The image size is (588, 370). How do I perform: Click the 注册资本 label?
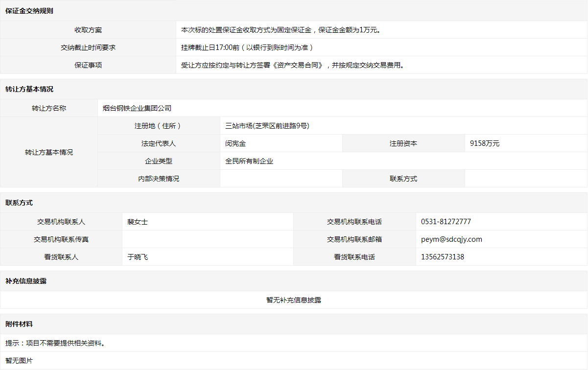[403, 143]
